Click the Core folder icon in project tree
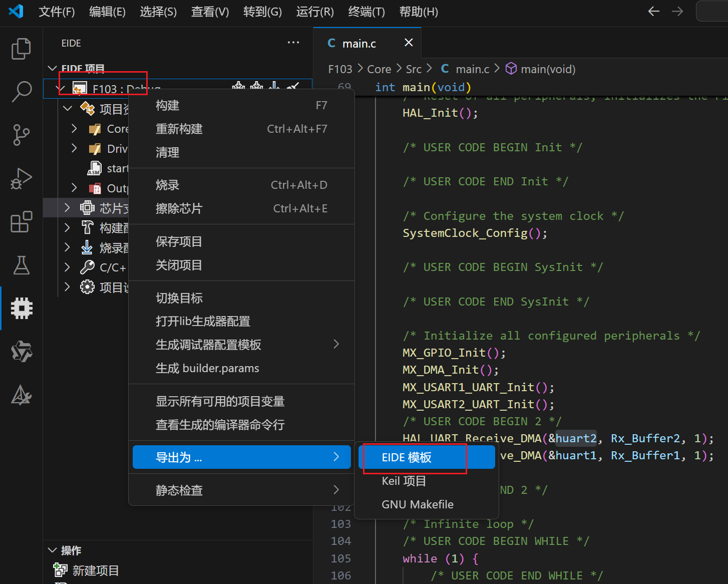 pyautogui.click(x=95, y=129)
